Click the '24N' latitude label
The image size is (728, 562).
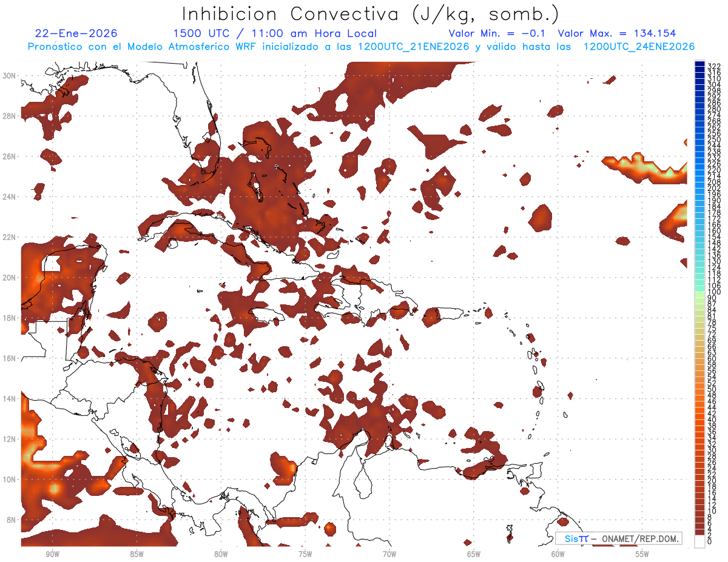pyautogui.click(x=10, y=196)
